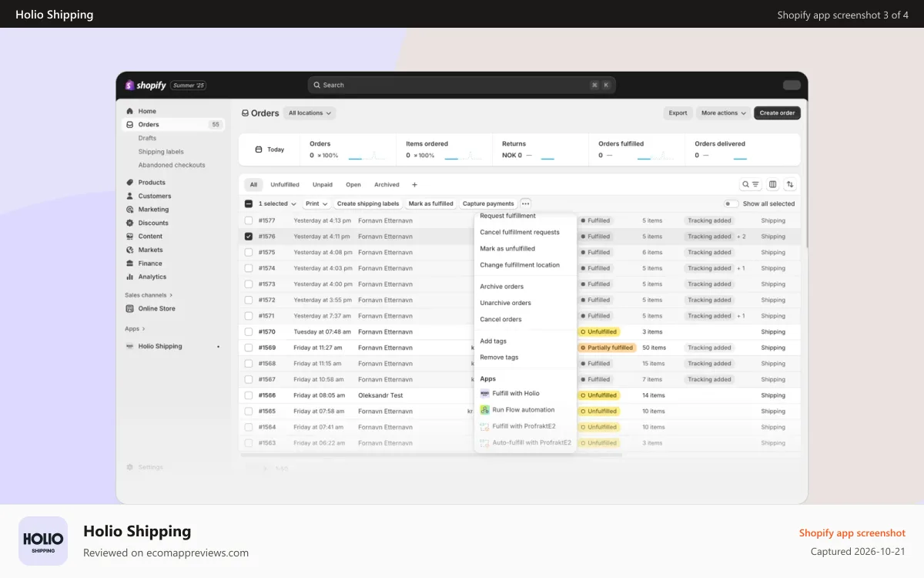Click the Capture payments button
Image resolution: width=924 pixels, height=578 pixels.
488,203
